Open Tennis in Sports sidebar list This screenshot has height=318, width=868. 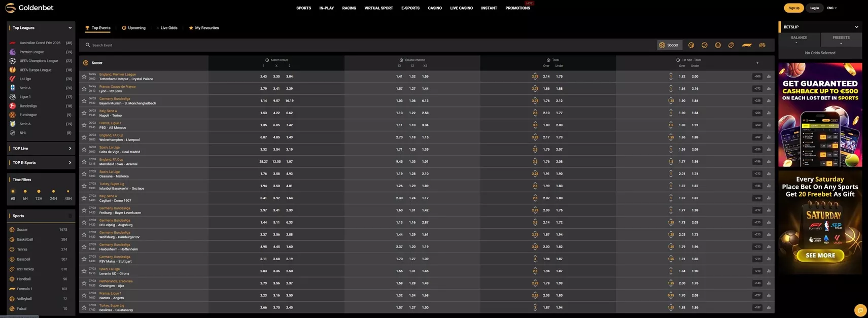coord(41,250)
